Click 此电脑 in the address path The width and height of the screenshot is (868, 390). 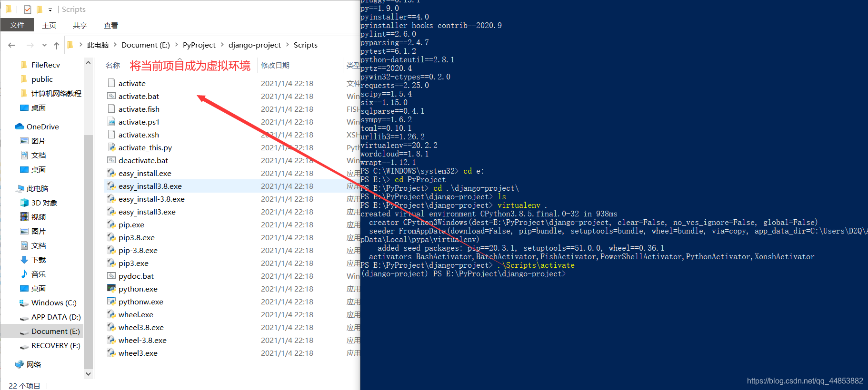[98, 45]
